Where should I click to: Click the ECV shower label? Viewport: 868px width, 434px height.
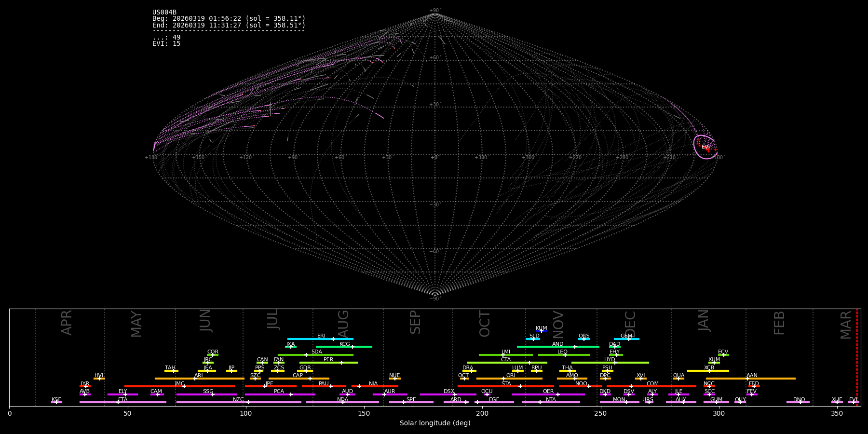(x=723, y=352)
